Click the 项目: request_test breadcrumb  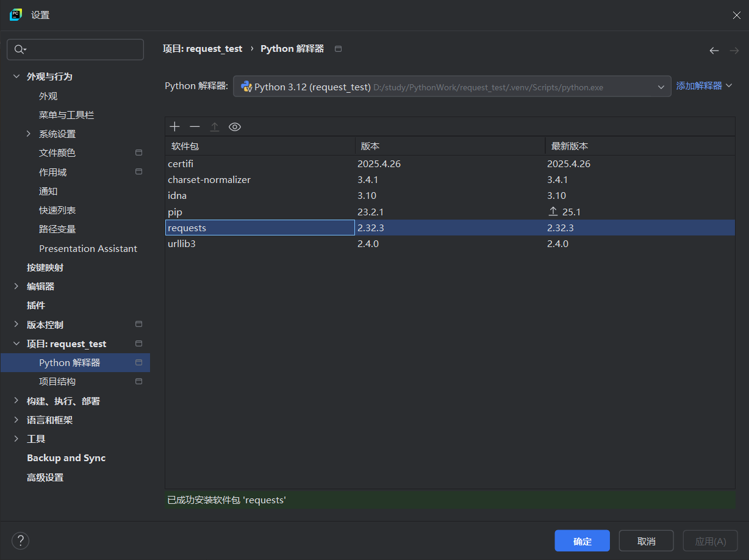point(202,49)
